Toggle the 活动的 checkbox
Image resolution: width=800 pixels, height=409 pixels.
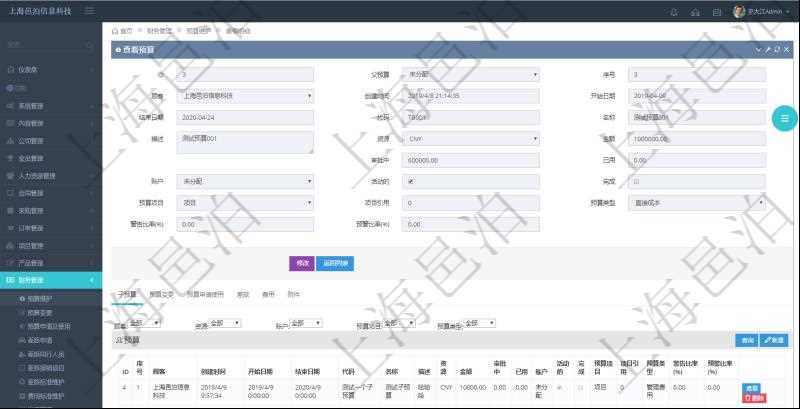(x=410, y=181)
